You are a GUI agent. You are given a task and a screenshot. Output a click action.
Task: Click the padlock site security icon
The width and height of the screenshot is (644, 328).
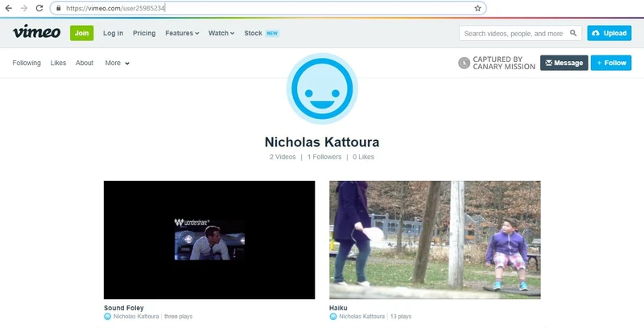point(58,8)
